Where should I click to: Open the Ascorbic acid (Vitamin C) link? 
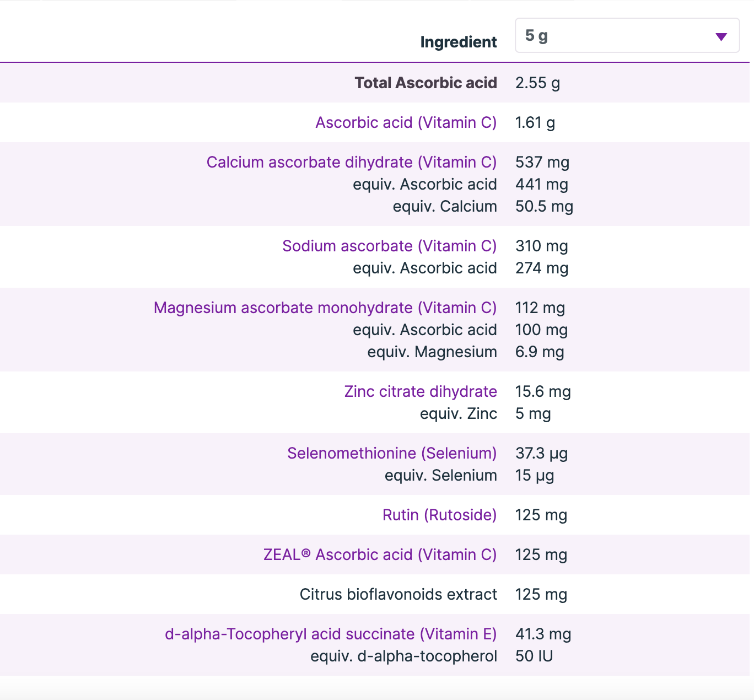406,122
